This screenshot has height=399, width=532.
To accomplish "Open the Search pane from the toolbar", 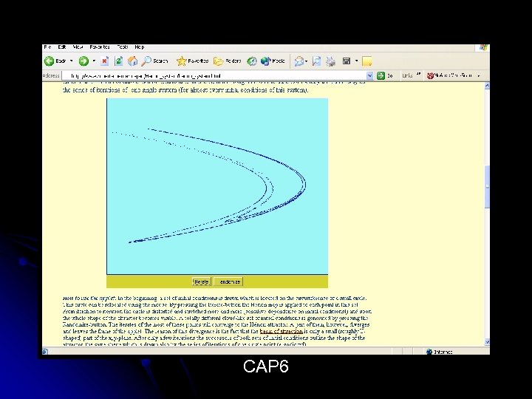I will point(154,61).
